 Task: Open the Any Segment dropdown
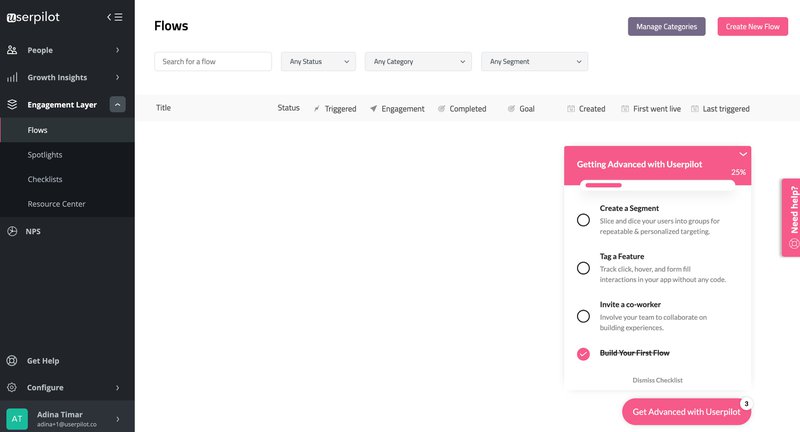click(534, 62)
